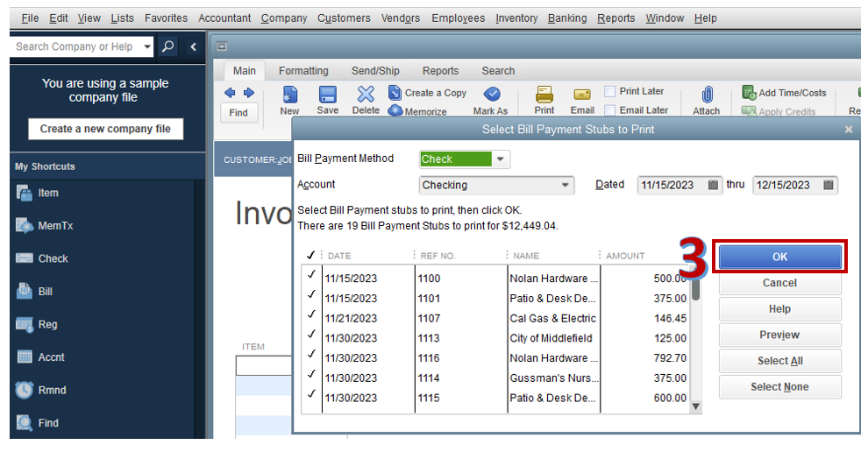Click the New invoice icon

[289, 95]
